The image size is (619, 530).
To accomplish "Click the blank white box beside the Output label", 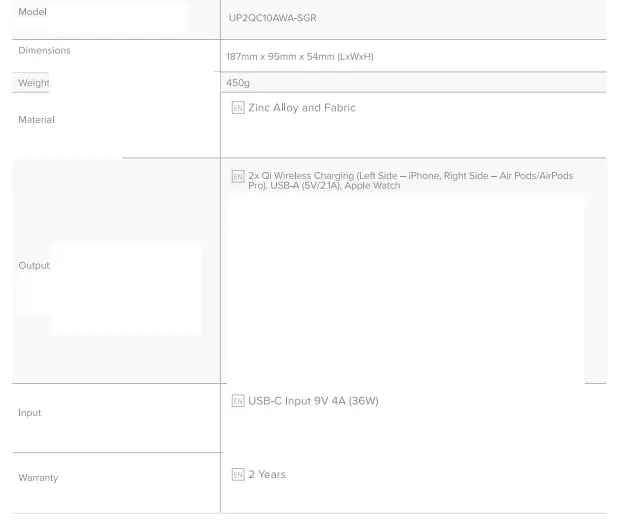I will pyautogui.click(x=125, y=290).
